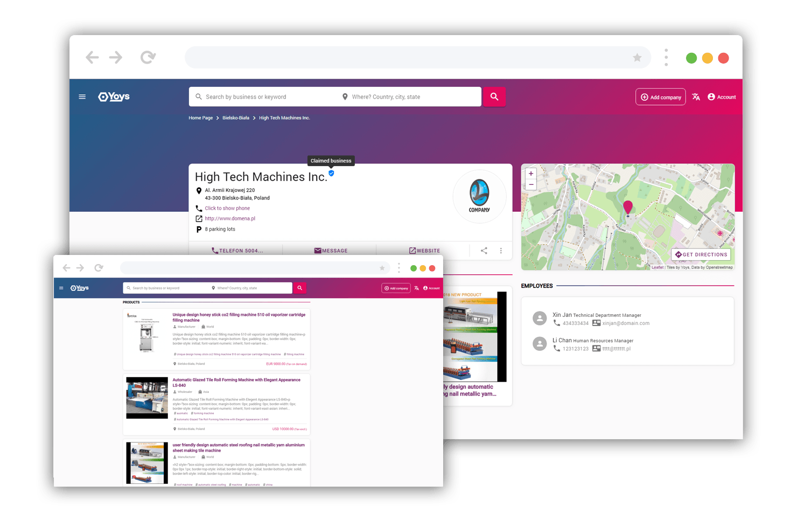This screenshot has width=812, height=512.
Task: Open the hamburger menu beside Yoys logo
Action: click(x=82, y=97)
